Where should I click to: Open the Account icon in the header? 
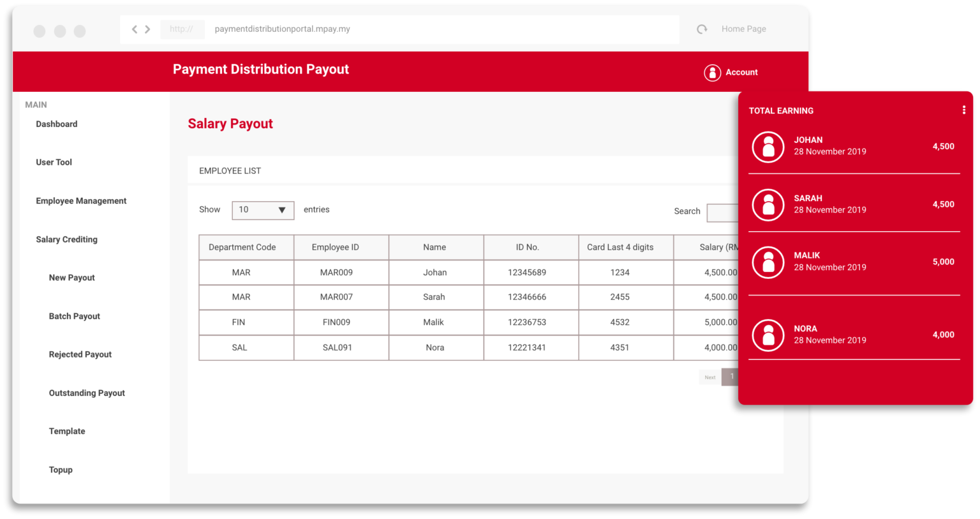(x=713, y=72)
